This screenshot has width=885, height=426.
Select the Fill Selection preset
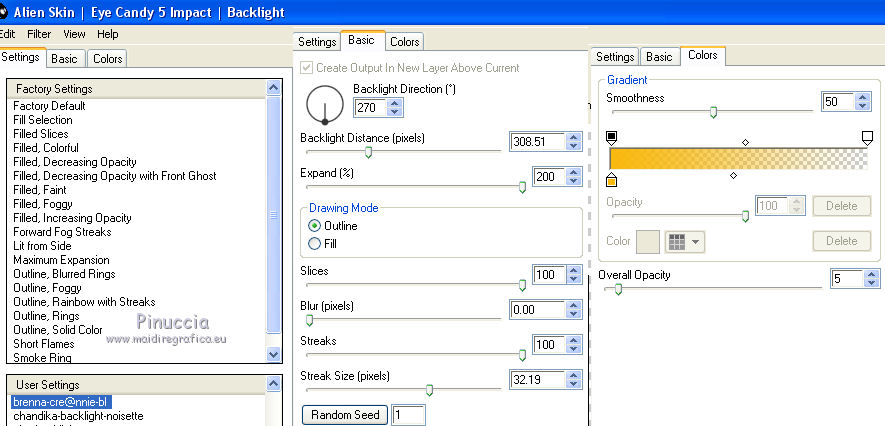coord(43,120)
